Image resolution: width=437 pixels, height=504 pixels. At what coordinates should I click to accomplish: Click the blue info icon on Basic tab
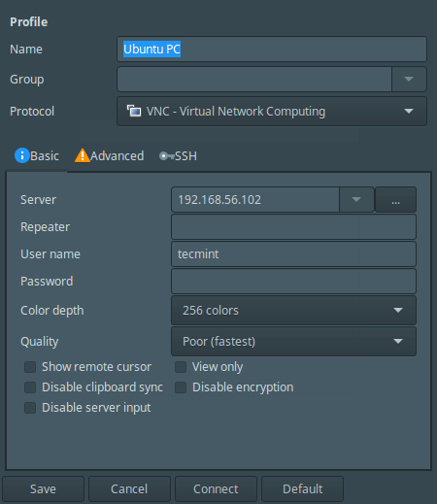pos(22,155)
